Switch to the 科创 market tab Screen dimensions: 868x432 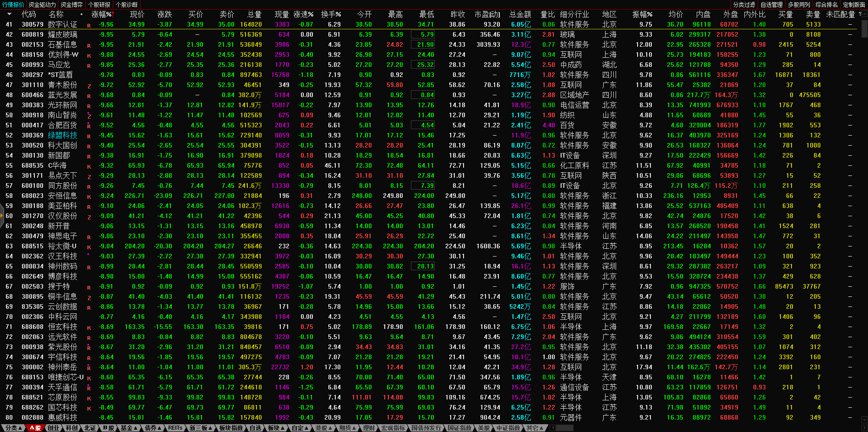(72, 428)
